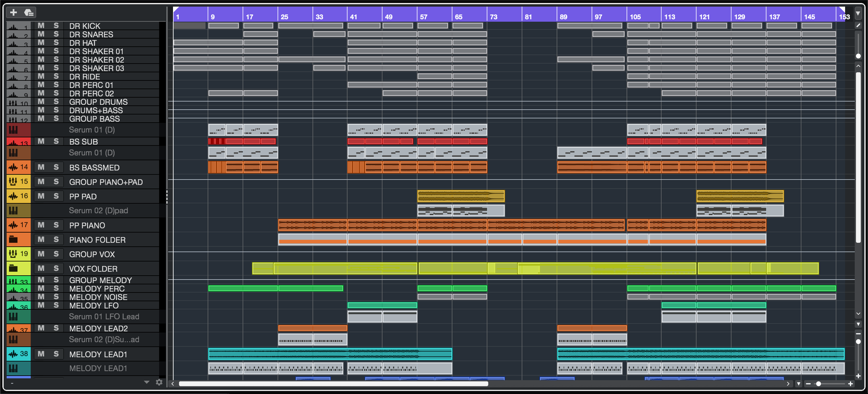Click the VOX FOLDER folder icon
Image resolution: width=868 pixels, height=394 pixels.
click(x=14, y=268)
